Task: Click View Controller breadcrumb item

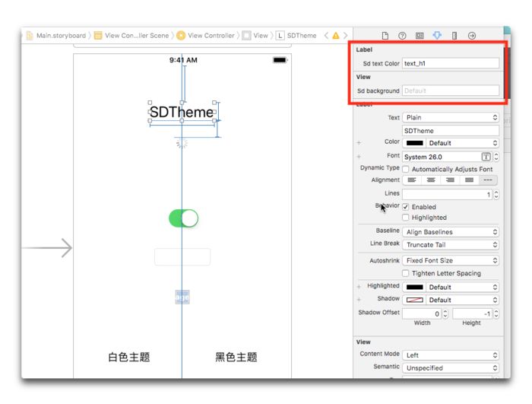Action: [206, 35]
